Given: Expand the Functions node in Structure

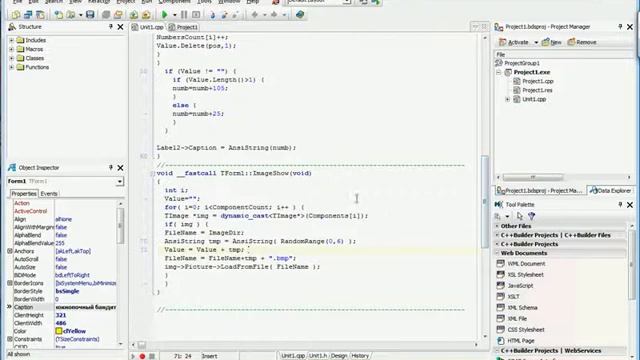Looking at the screenshot, I should (11, 67).
